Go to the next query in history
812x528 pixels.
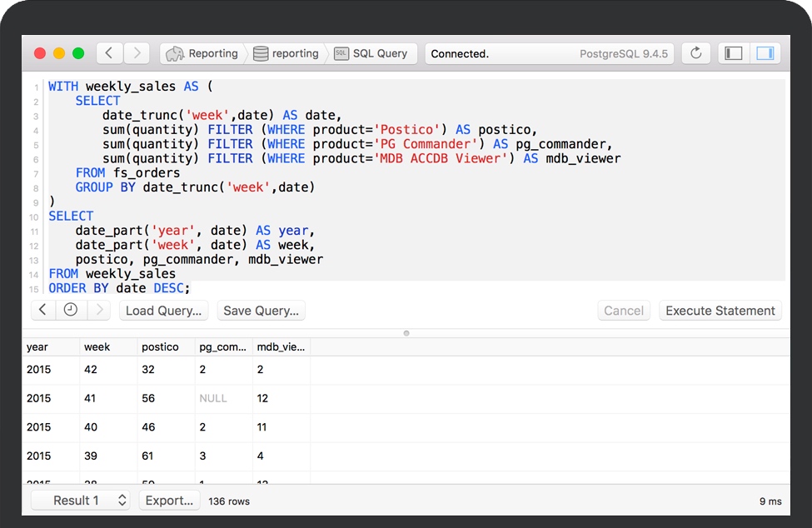pyautogui.click(x=98, y=311)
